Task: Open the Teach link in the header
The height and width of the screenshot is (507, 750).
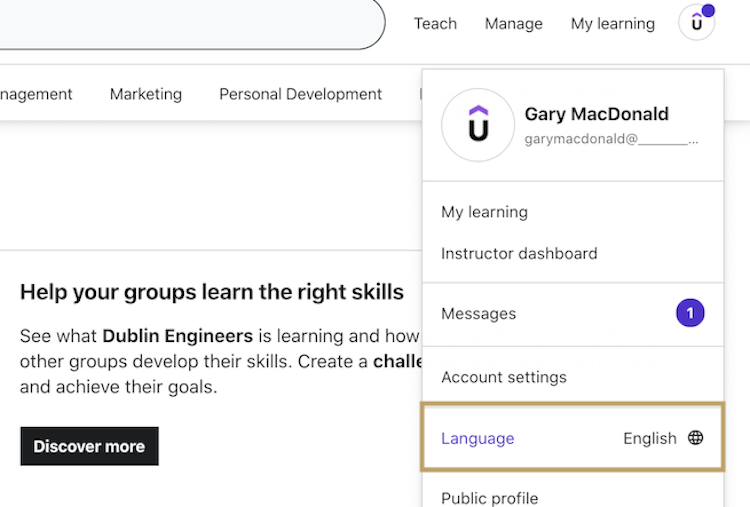Action: pyautogui.click(x=435, y=24)
